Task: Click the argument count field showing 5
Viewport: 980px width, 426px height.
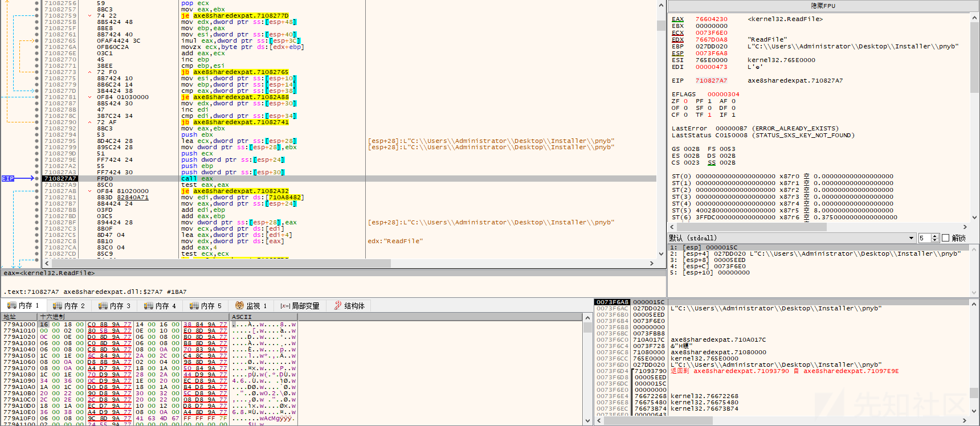Action: coord(924,238)
